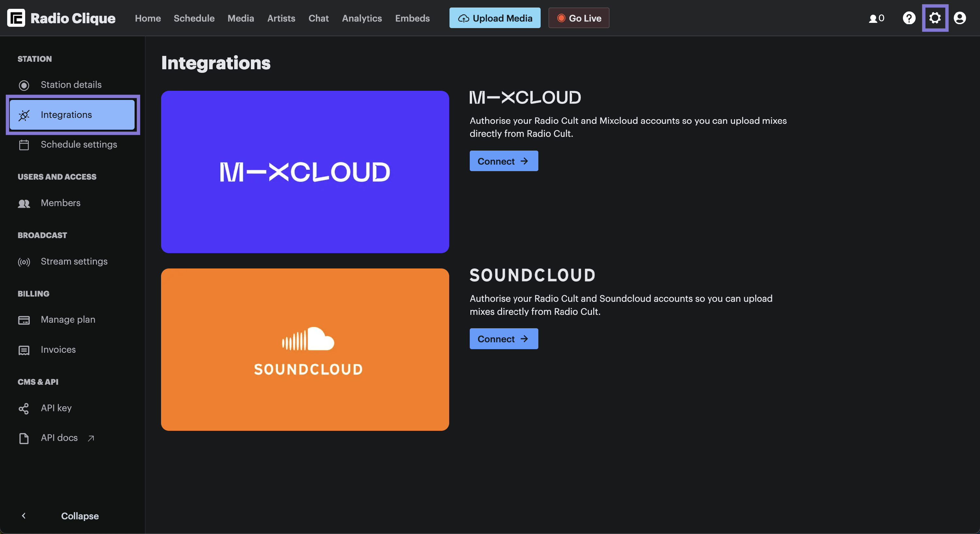Open the Embeds tab

412,18
